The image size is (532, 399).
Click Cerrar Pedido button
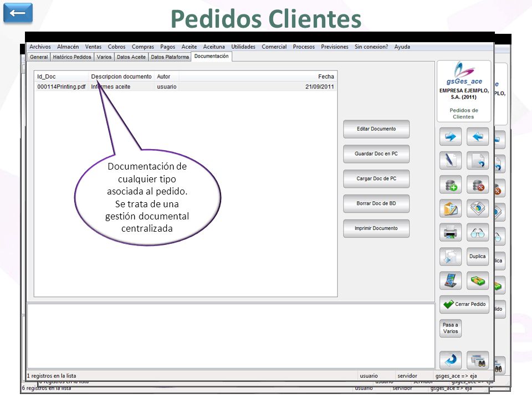click(x=464, y=304)
